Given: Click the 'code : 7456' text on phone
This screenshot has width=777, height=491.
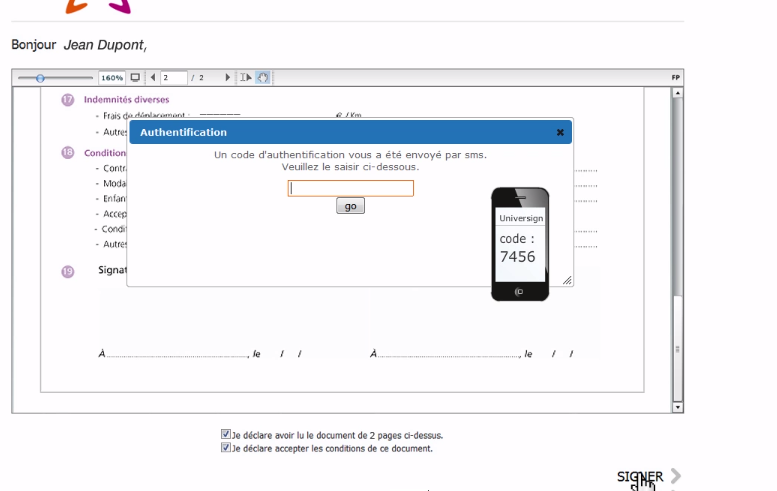Looking at the screenshot, I should 517,248.
